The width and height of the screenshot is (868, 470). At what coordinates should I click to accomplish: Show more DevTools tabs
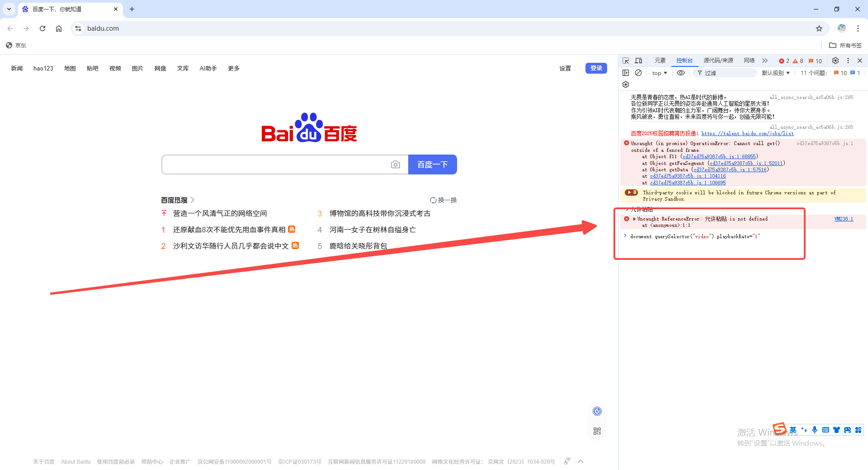coord(765,61)
